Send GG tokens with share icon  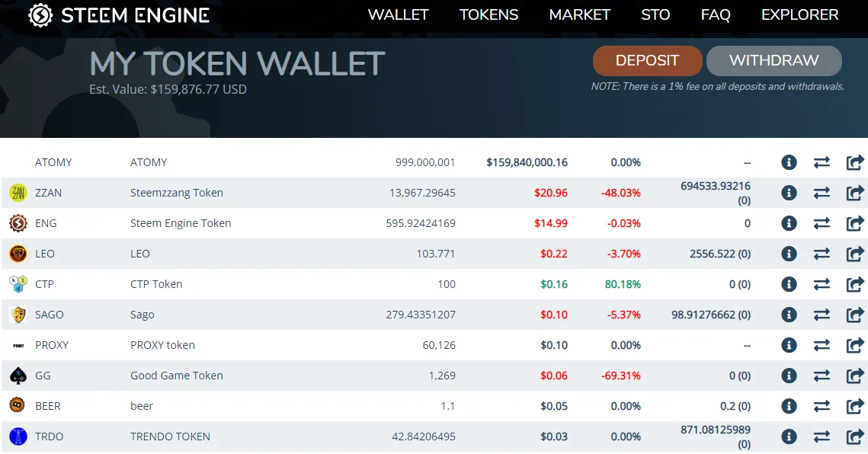coord(855,376)
